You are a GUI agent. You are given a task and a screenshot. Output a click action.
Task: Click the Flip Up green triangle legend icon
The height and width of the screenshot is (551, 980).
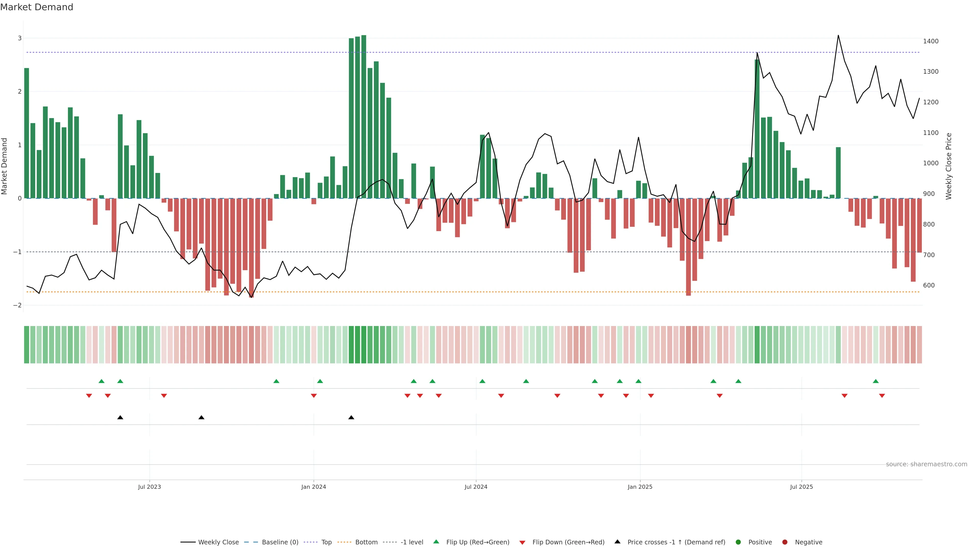(436, 542)
